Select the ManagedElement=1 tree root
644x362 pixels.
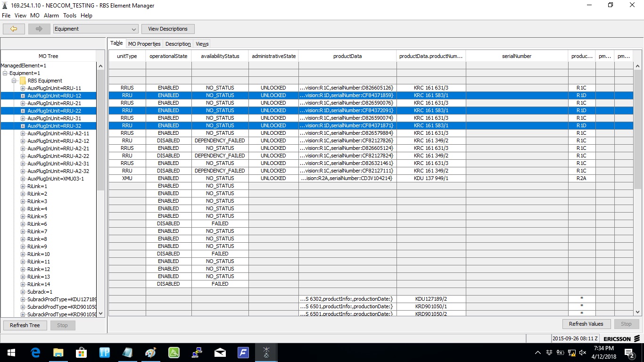(24, 66)
